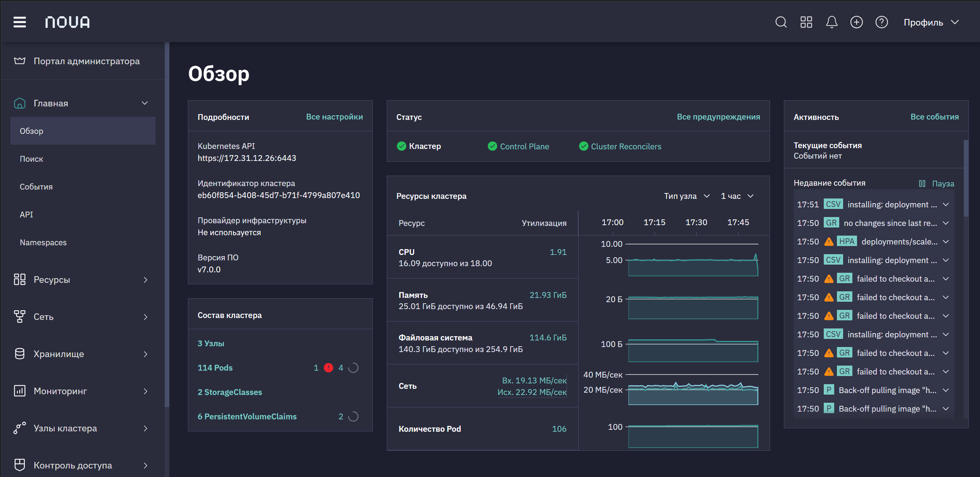
Task: Open the Профиль dropdown menu
Action: (931, 22)
